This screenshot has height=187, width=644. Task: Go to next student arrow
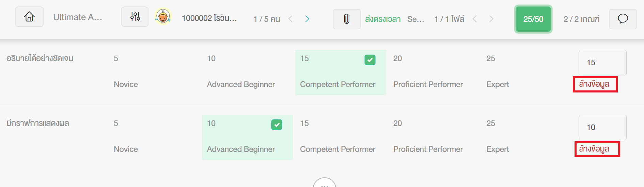pyautogui.click(x=307, y=19)
